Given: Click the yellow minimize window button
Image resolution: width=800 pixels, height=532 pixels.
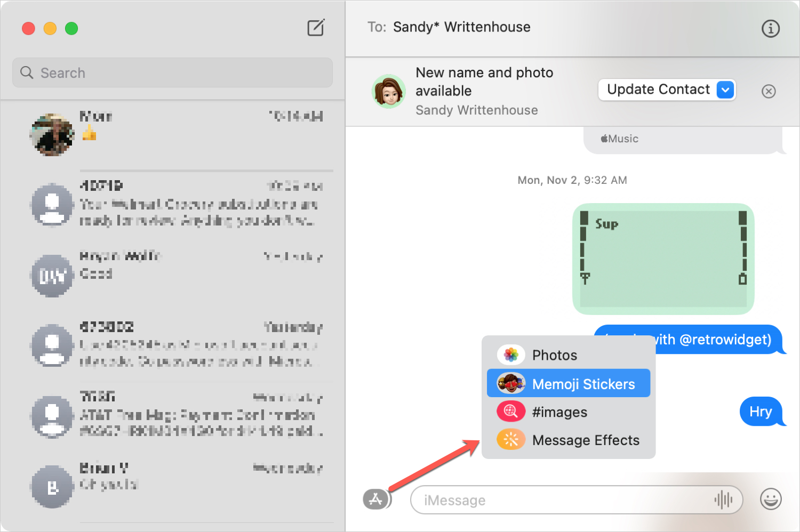Looking at the screenshot, I should click(50, 28).
